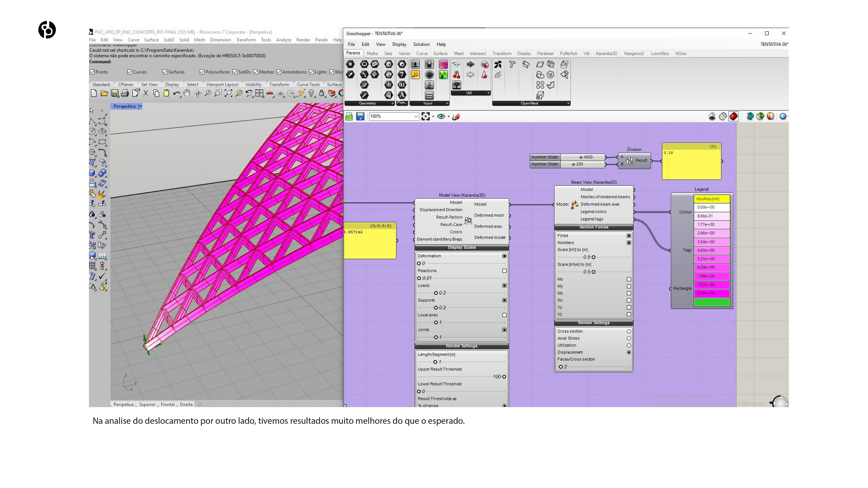
Task: Expand the Geometry panel in Params ribbon
Action: [392, 103]
